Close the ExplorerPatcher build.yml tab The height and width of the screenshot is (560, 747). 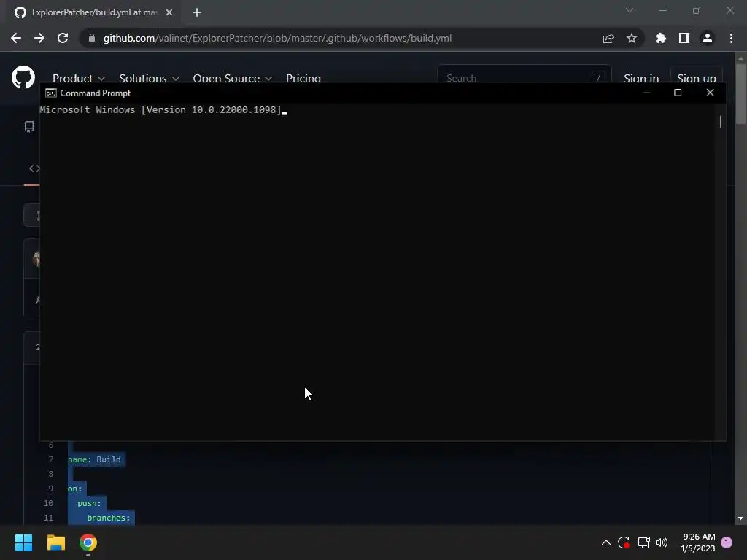(x=169, y=12)
